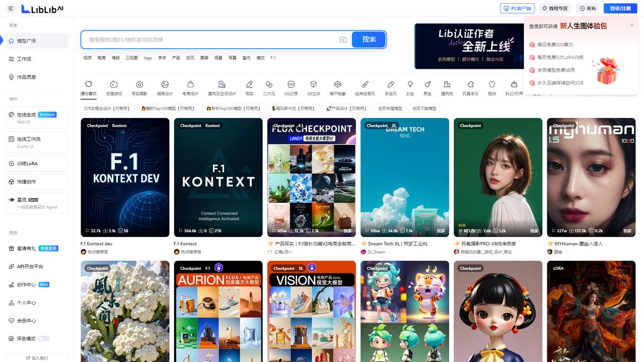Select the 科幻/机甲 robot category icon
This screenshot has width=644, height=362.
514,84
